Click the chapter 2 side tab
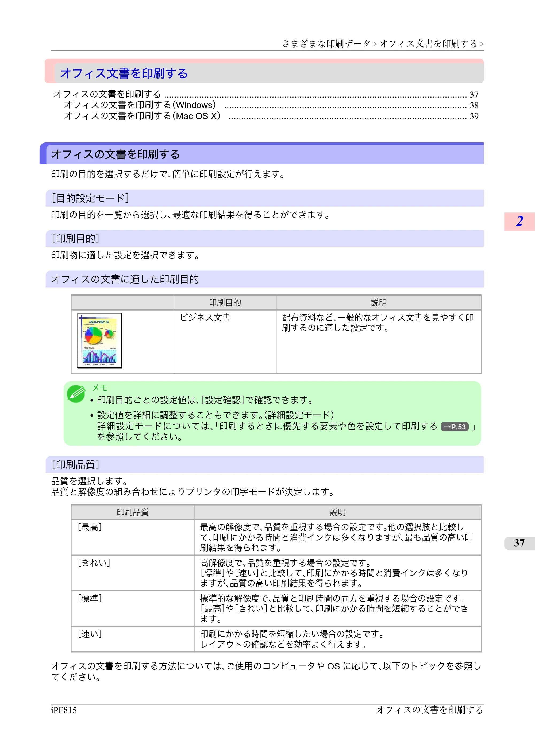 (519, 222)
